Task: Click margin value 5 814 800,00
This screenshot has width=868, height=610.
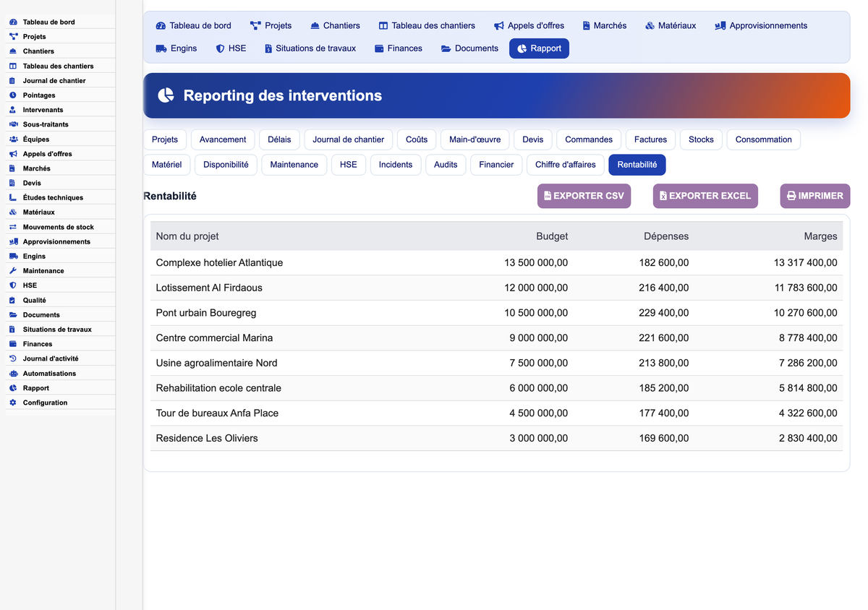Action: click(x=808, y=388)
